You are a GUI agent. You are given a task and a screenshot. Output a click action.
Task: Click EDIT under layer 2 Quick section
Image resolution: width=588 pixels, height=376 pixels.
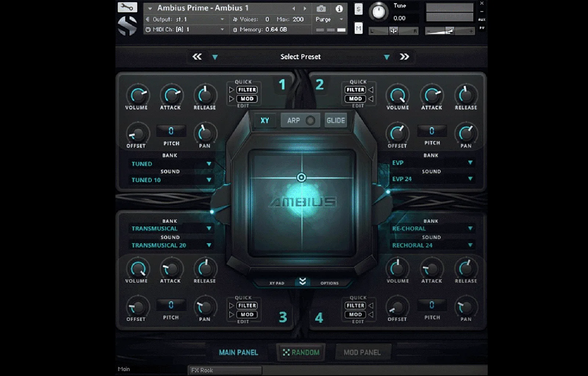tap(358, 106)
